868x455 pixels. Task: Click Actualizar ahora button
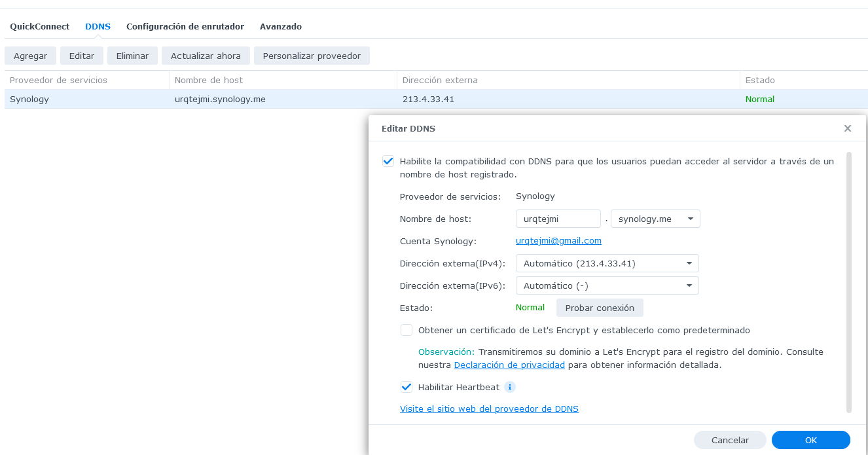[x=206, y=56]
